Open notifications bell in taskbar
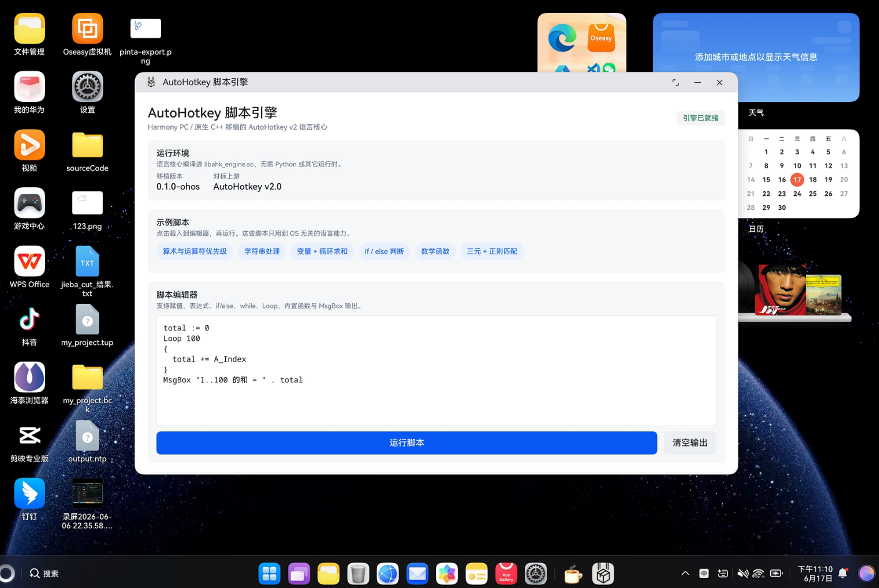This screenshot has width=879, height=588. (x=843, y=573)
